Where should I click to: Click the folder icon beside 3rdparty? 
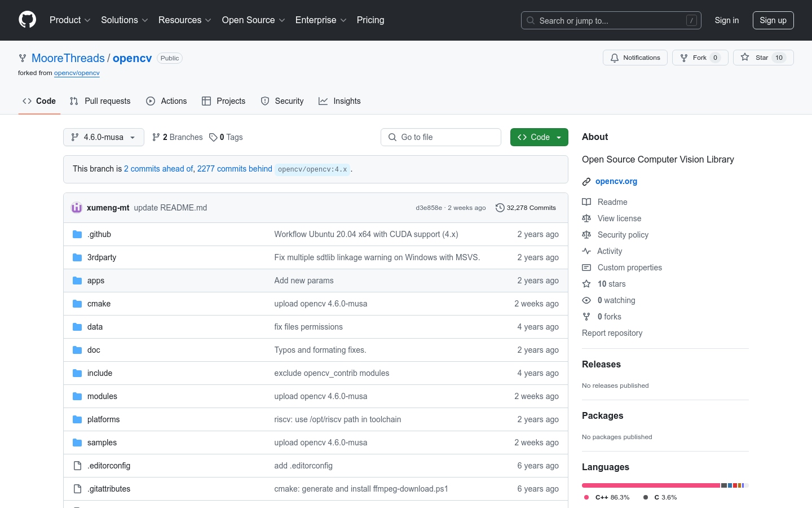(77, 257)
